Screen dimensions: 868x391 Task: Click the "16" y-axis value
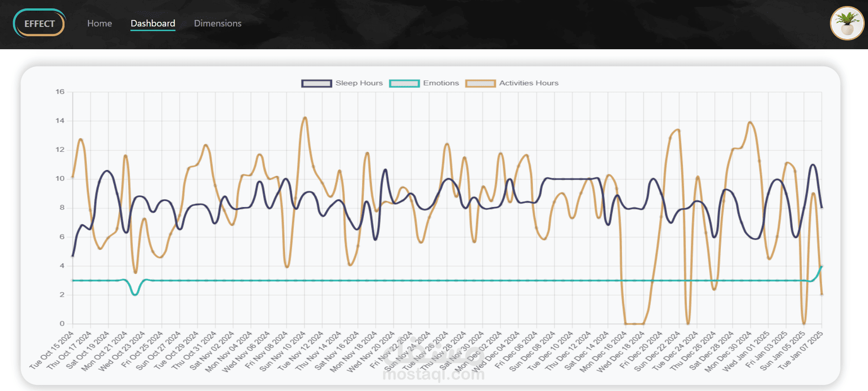(x=60, y=92)
